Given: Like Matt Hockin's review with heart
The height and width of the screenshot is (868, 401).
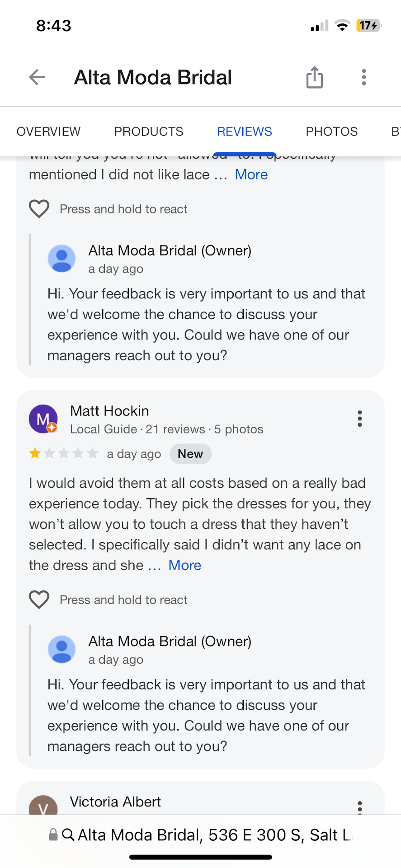Looking at the screenshot, I should tap(39, 599).
